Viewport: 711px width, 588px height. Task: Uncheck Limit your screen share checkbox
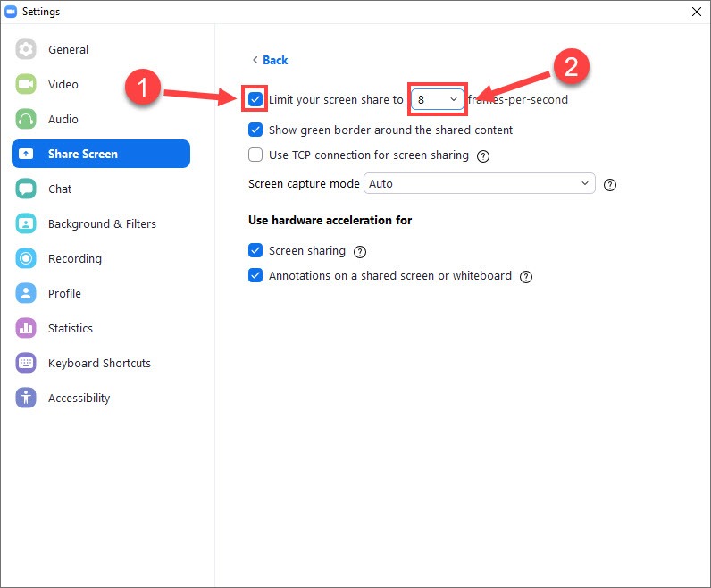tap(255, 100)
